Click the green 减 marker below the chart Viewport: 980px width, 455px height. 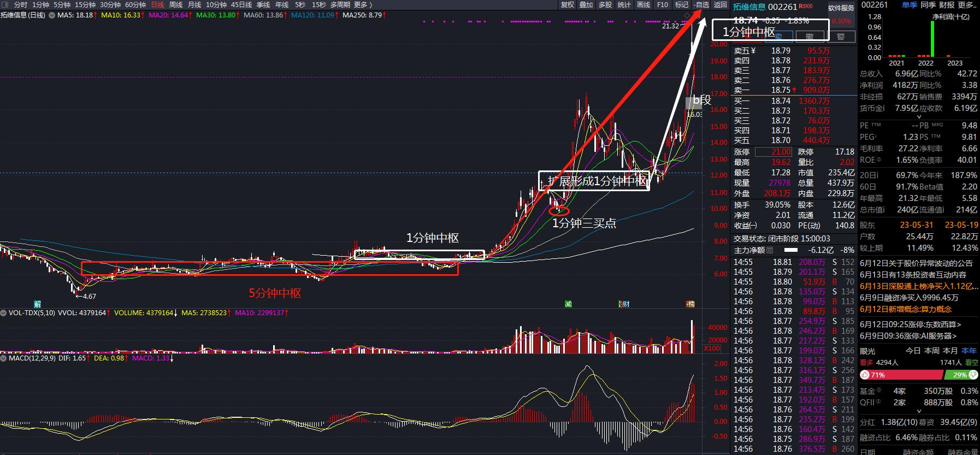[x=568, y=304]
